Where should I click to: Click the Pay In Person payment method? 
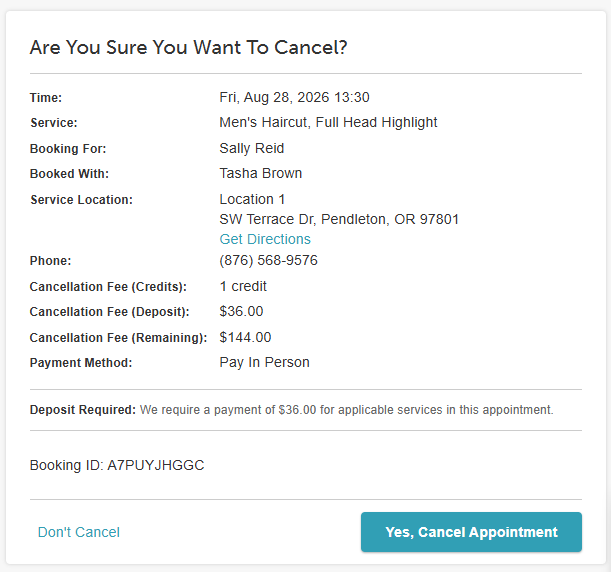click(x=264, y=362)
